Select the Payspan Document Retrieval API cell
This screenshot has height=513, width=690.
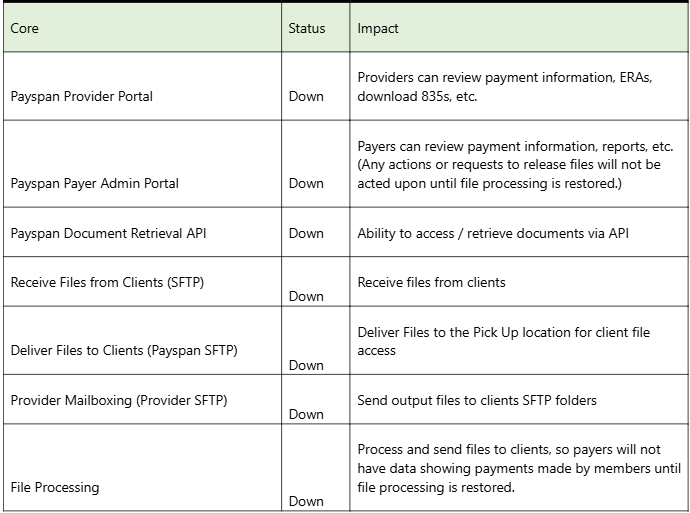click(142, 232)
